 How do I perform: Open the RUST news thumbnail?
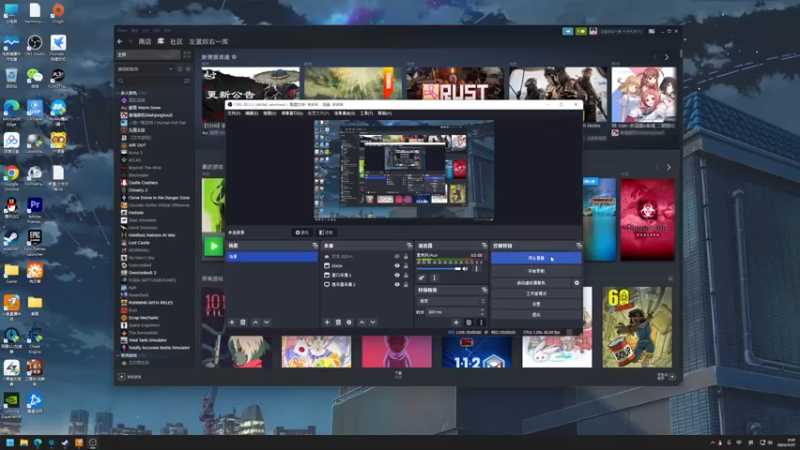click(455, 83)
